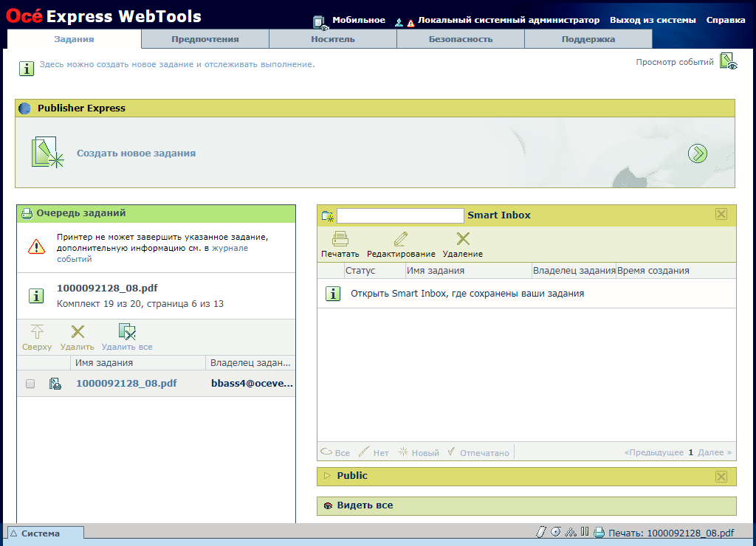Open the Справка help menu

(x=726, y=20)
